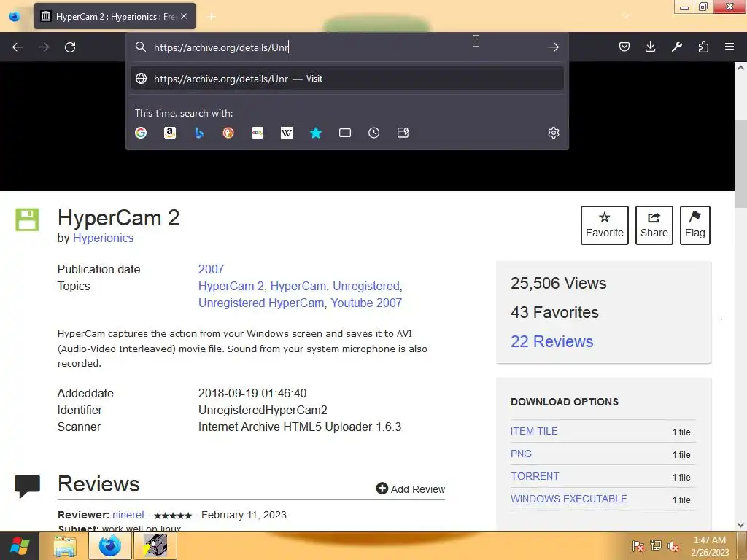Close the HyperCam 2 tab

click(184, 16)
